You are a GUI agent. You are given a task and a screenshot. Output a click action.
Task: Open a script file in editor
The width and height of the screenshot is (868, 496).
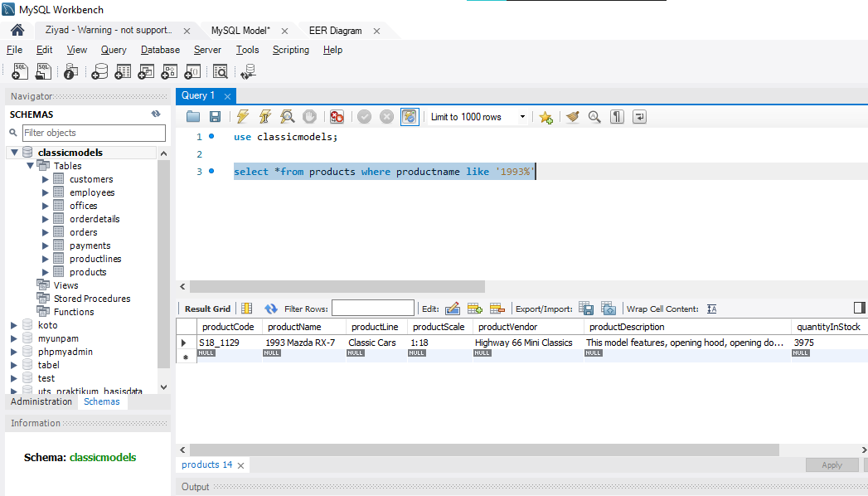click(x=192, y=117)
